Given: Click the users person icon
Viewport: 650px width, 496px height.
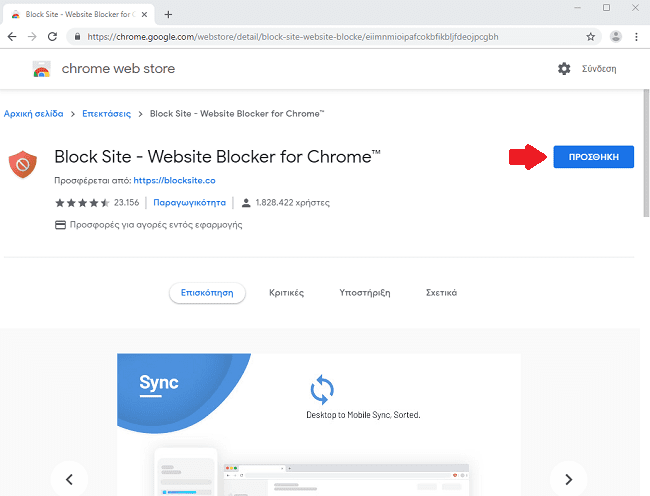Looking at the screenshot, I should click(x=246, y=203).
